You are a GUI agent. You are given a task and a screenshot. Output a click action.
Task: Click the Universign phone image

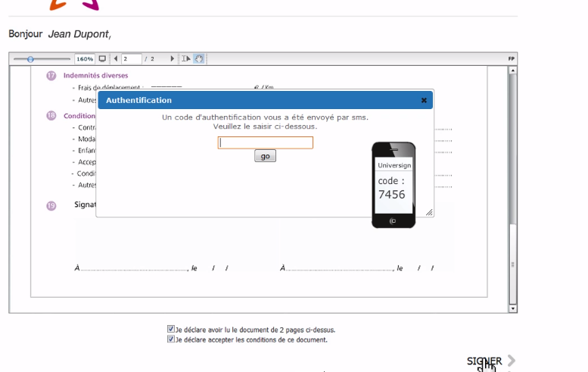point(394,185)
